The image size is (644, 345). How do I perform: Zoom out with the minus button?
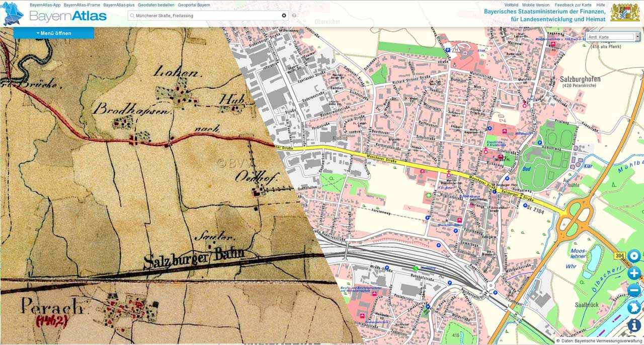pyautogui.click(x=634, y=291)
